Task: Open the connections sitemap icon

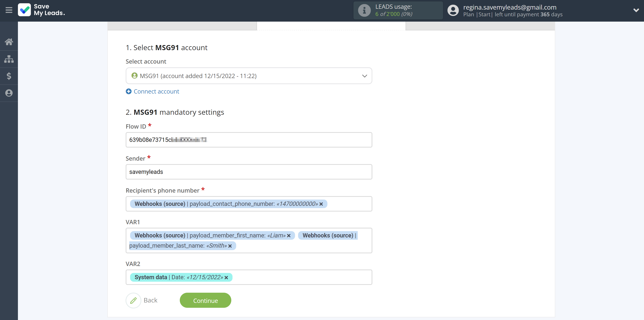Action: 9,59
